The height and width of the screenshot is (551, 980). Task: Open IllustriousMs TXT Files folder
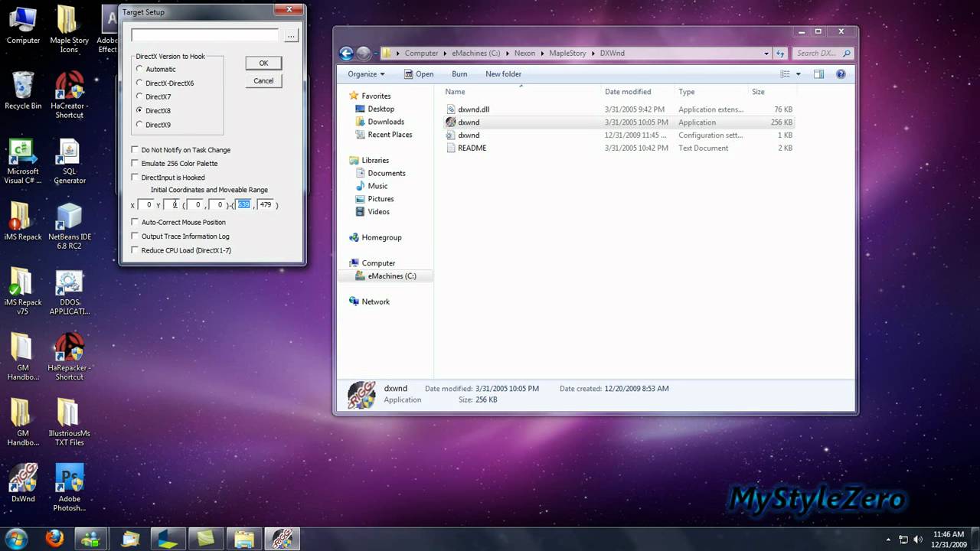click(69, 422)
